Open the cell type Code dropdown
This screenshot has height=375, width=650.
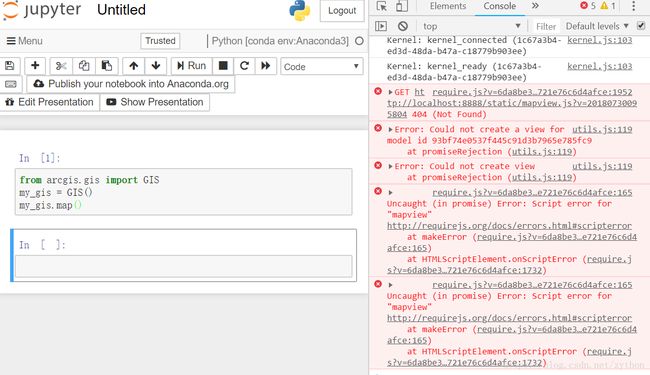pos(322,66)
